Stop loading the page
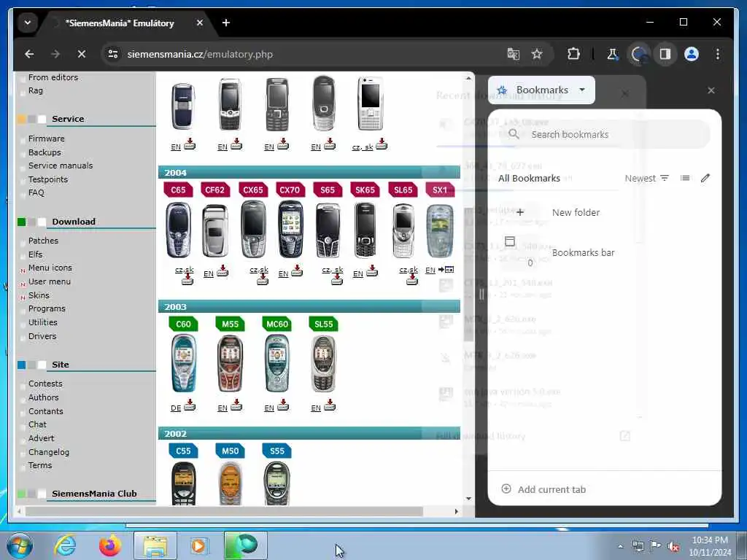Image resolution: width=747 pixels, height=560 pixels. coord(82,54)
